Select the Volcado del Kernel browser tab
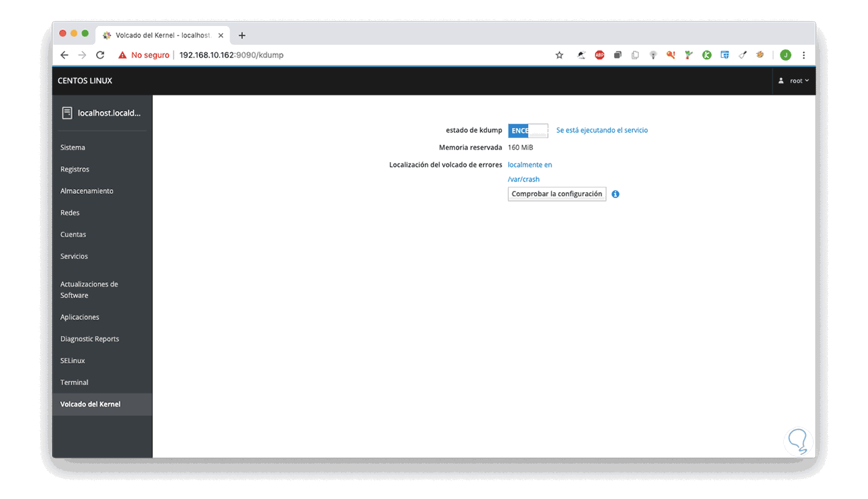Image resolution: width=868 pixels, height=499 pixels. 163,35
